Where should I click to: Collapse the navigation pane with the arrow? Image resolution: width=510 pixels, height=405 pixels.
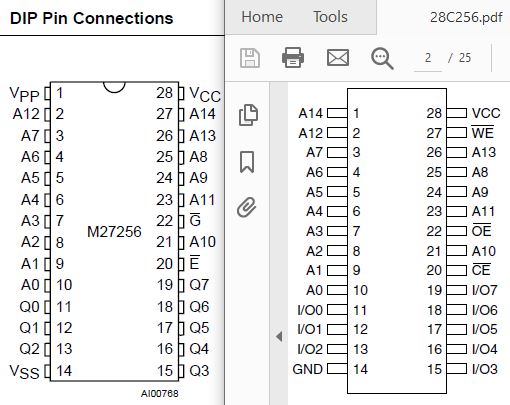click(x=279, y=336)
